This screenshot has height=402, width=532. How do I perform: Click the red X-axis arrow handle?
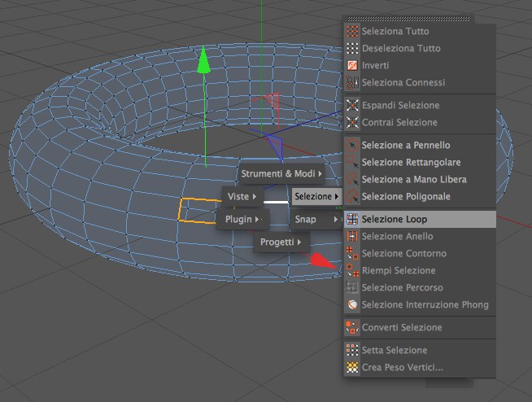(x=323, y=260)
